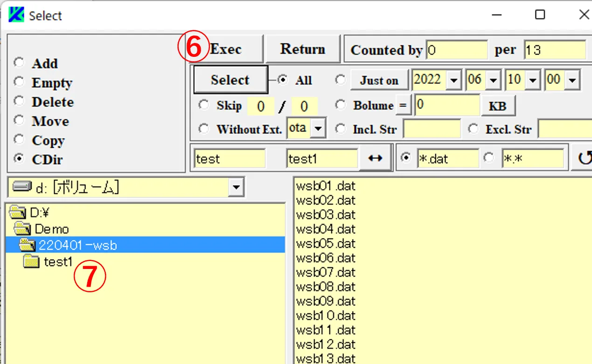592x364 pixels.
Task: Enable the Incl. Str radio button
Action: (341, 128)
